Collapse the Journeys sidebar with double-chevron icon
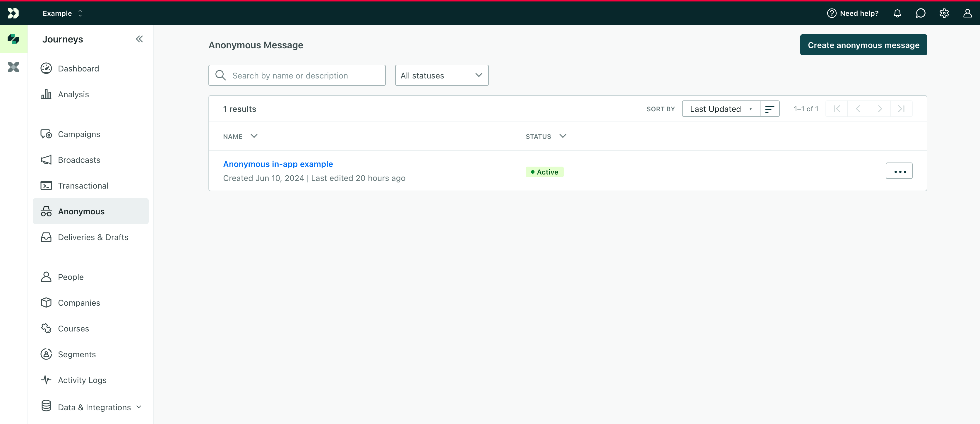Image resolution: width=980 pixels, height=424 pixels. [x=139, y=39]
